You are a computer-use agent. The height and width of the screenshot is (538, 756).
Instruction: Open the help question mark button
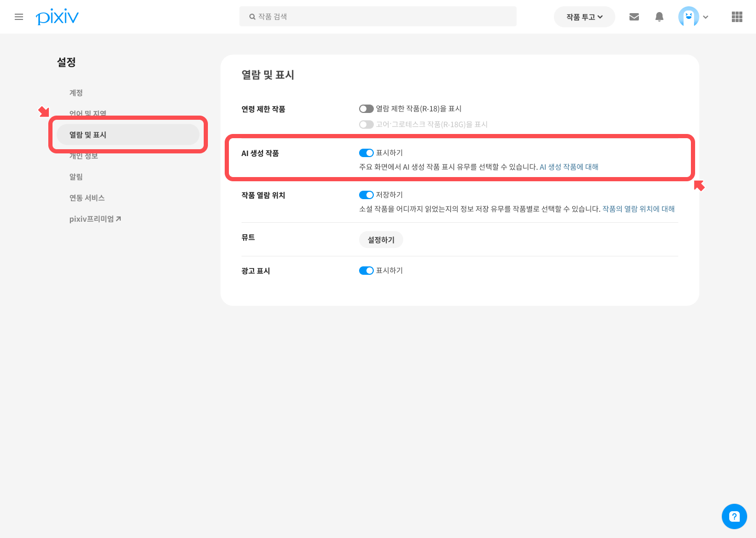click(x=734, y=516)
